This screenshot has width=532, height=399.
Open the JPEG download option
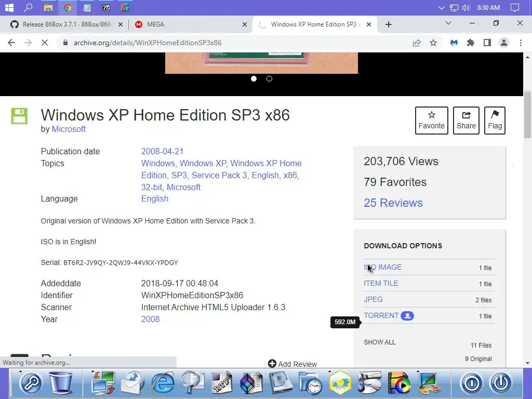coord(373,299)
